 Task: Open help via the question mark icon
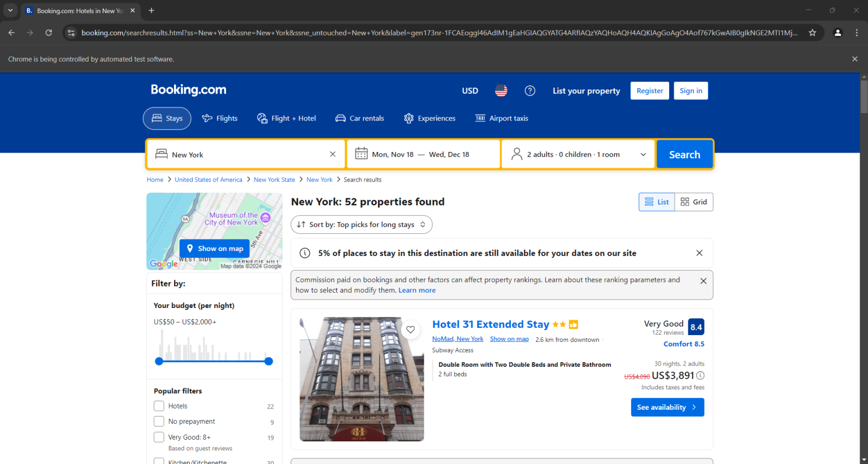coord(530,90)
